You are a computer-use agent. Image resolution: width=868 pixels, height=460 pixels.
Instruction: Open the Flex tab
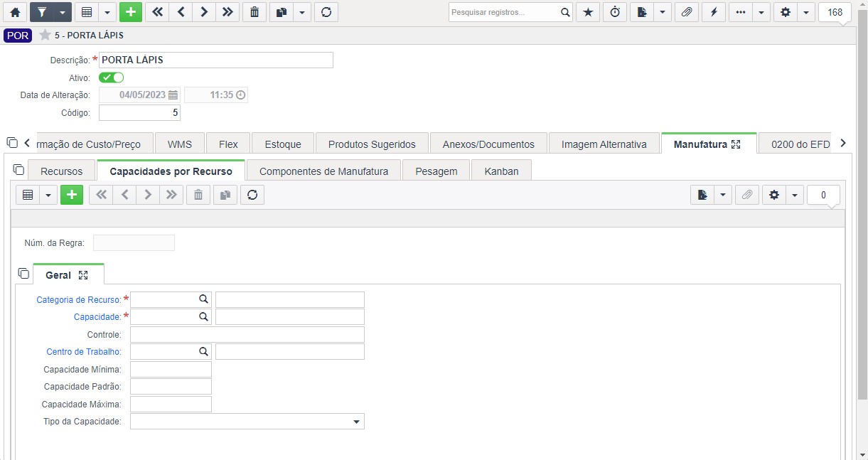pos(228,144)
